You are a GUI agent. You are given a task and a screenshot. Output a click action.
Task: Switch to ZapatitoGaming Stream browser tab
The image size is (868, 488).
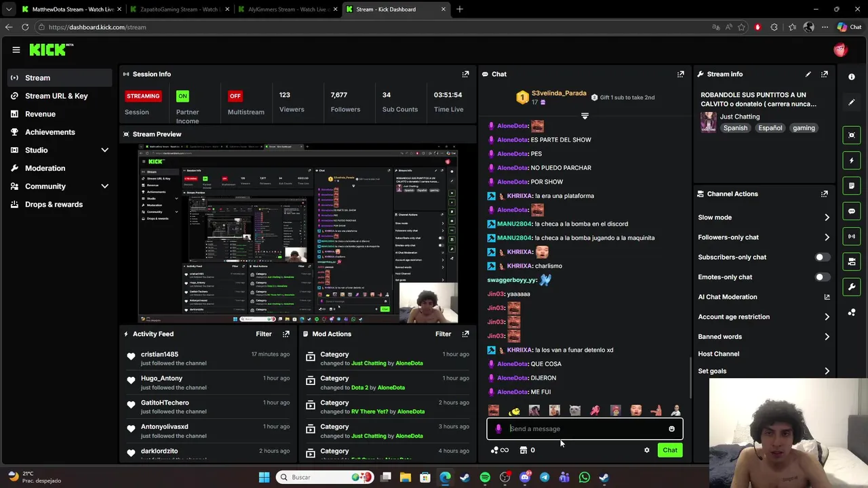[x=178, y=9]
